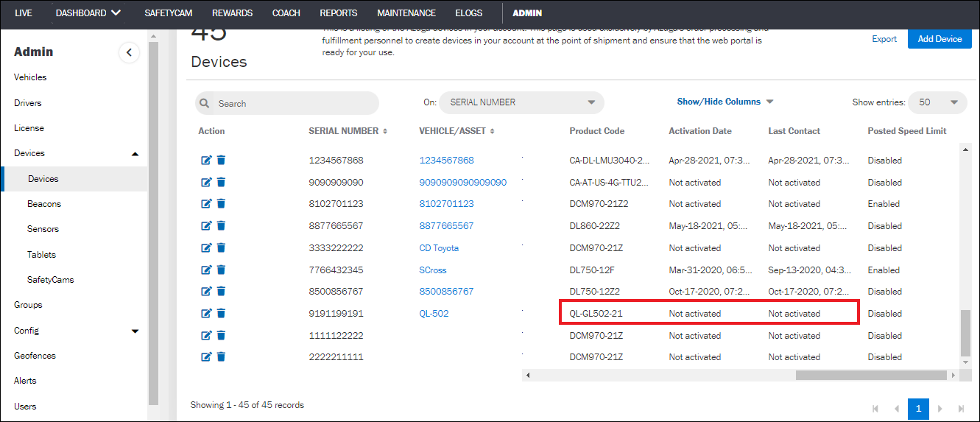Select Sensors under Devices
The height and width of the screenshot is (422, 980).
click(x=43, y=229)
